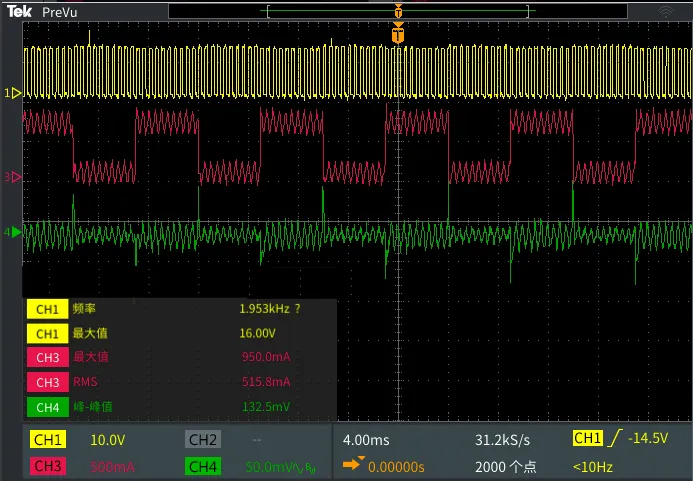693x481 pixels.
Task: Click the CH4 bandwidth limit icon
Action: 309,467
